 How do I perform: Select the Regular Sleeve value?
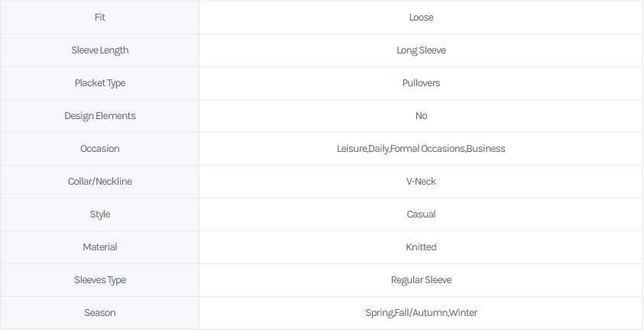click(x=421, y=280)
